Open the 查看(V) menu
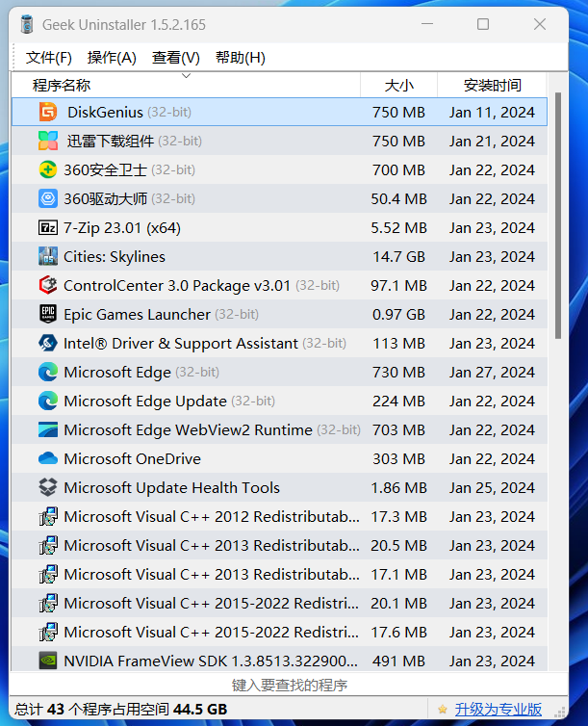 [x=175, y=58]
